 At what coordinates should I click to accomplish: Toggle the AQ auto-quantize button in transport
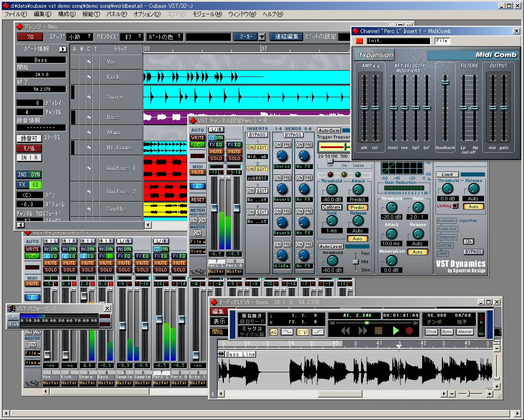tap(273, 332)
